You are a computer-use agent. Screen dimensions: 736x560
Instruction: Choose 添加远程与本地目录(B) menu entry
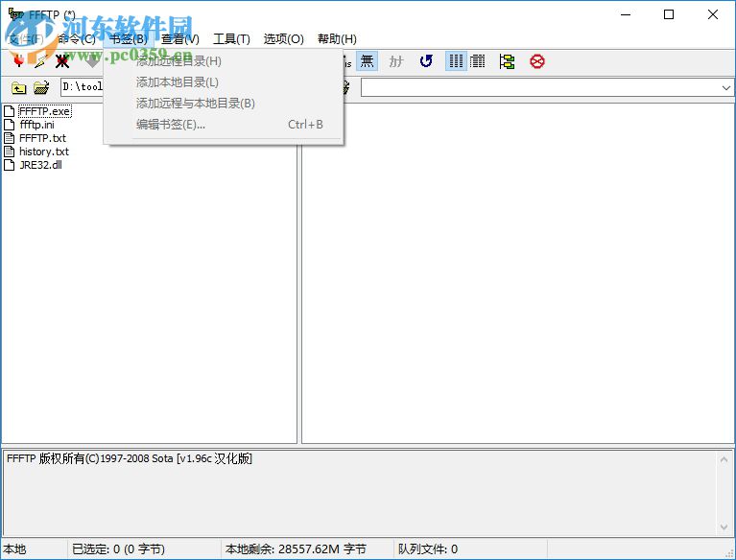[x=224, y=104]
